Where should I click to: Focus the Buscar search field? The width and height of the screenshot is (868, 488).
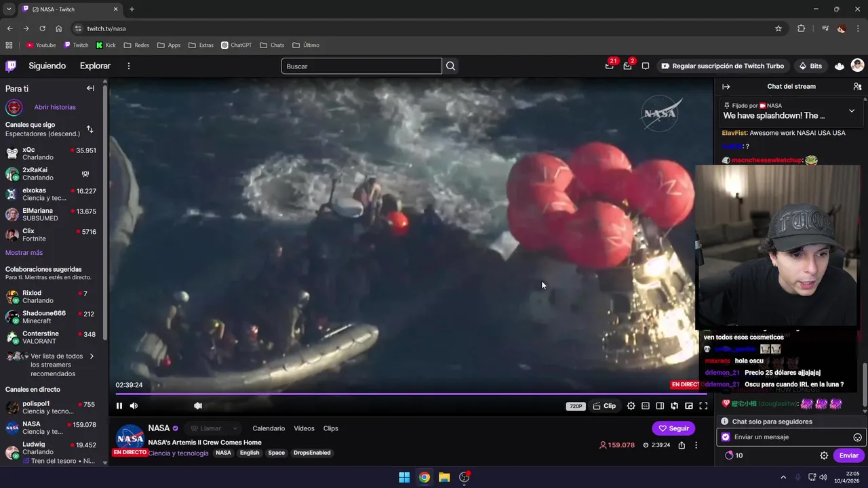pos(361,66)
